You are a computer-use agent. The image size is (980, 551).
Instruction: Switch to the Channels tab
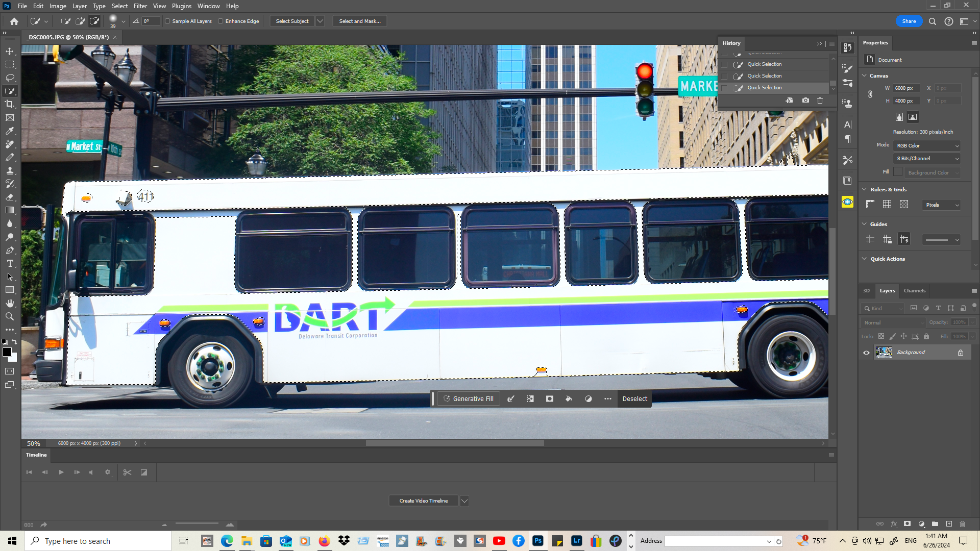point(914,291)
